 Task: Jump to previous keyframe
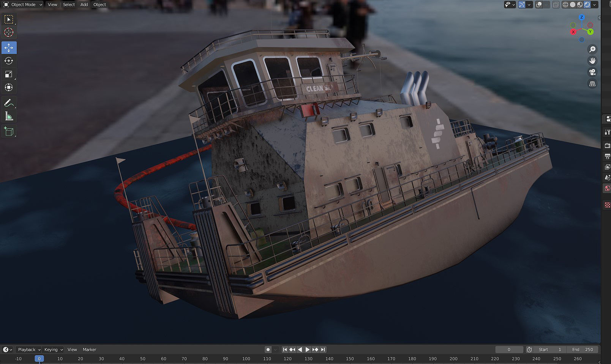tap(292, 350)
